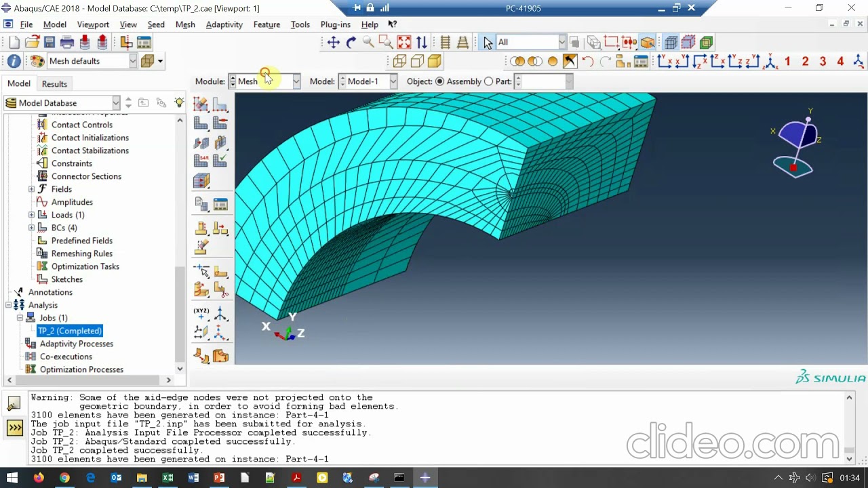
Task: Open the Adaptivity menu
Action: (224, 24)
